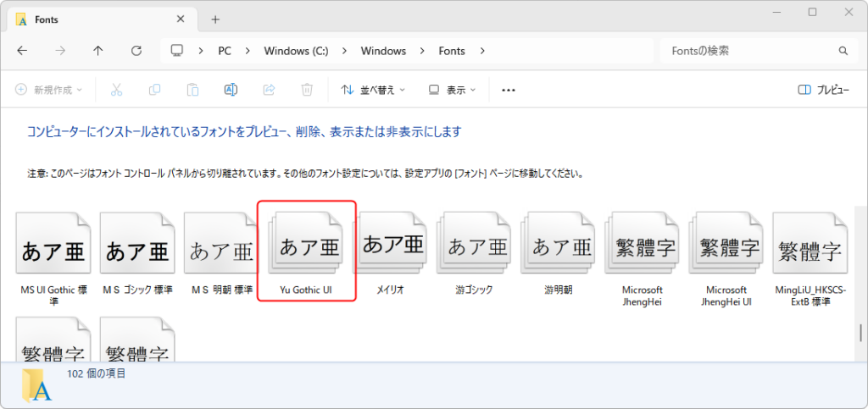
Task: Select the 游ゴシック font family
Action: (x=475, y=253)
